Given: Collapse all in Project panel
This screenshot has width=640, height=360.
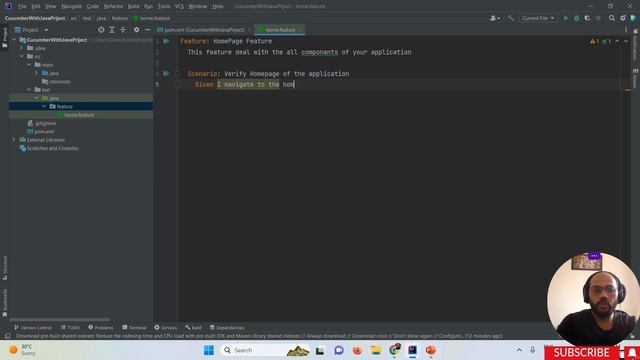Looking at the screenshot, I should tap(123, 30).
